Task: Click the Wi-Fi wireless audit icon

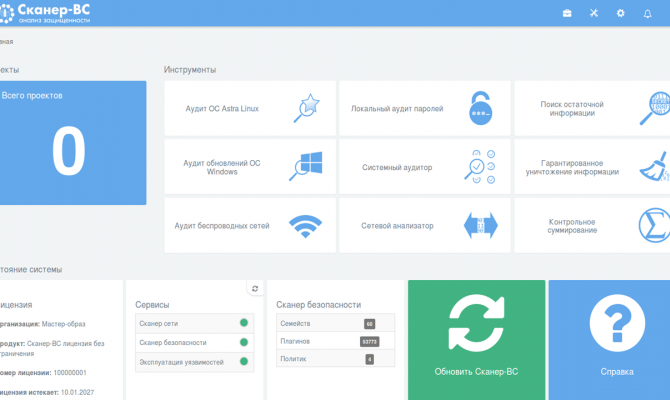Action: pos(306,226)
